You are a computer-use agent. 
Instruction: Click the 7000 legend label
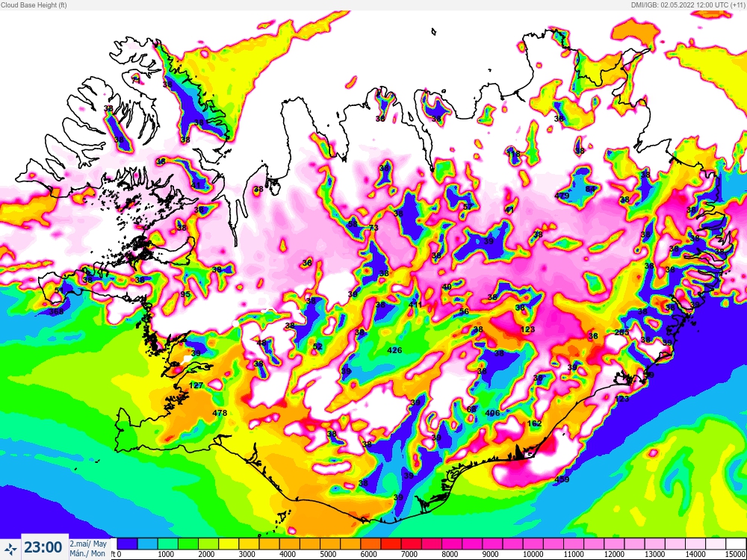coord(409,554)
